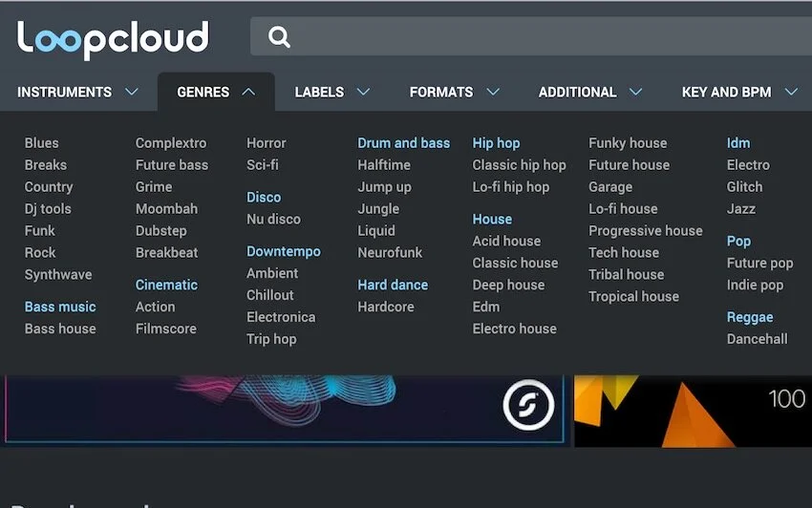Image resolution: width=812 pixels, height=508 pixels.
Task: Select the House category
Action: click(492, 219)
